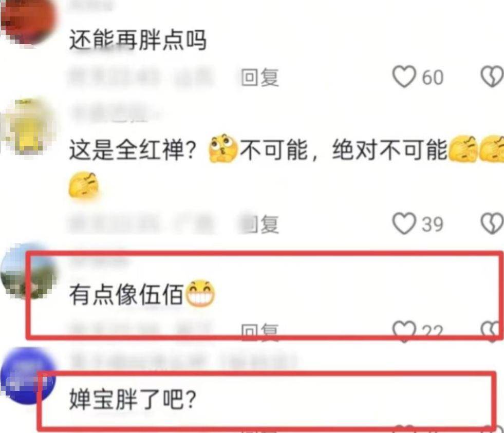Reply to the '这是全红禅' comment

pos(260,224)
